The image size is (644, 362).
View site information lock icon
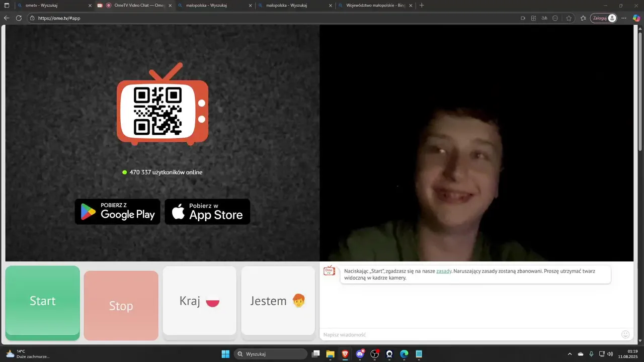[32, 18]
